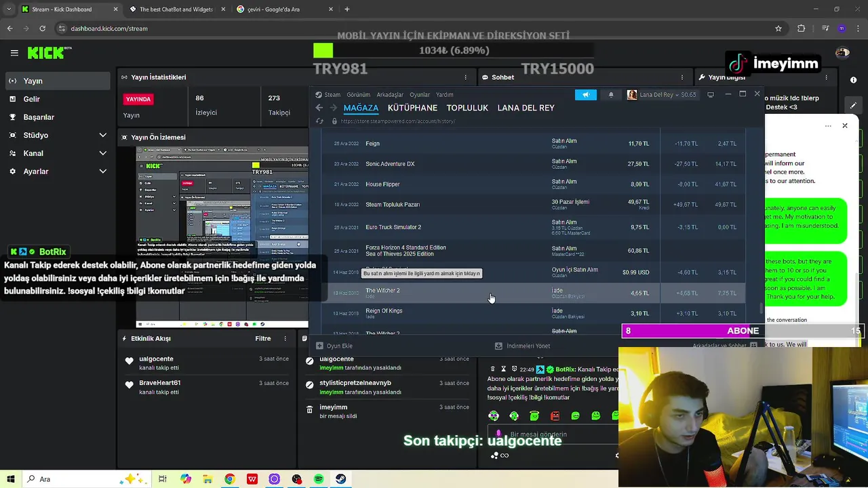Go back in Steam browser
The height and width of the screenshot is (488, 868).
(319, 108)
